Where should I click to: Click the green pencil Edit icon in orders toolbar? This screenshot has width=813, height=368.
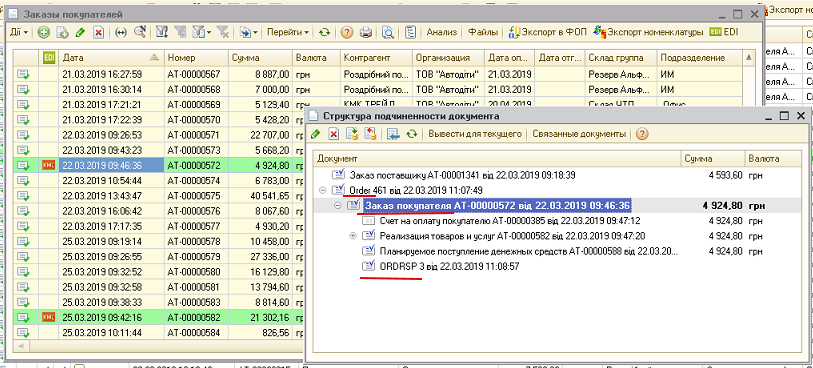80,32
